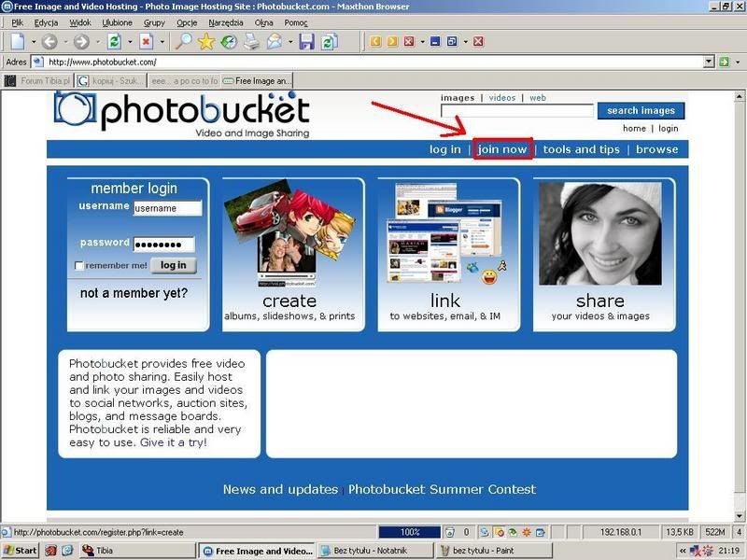
Task: Open the Widok menu
Action: 80,22
